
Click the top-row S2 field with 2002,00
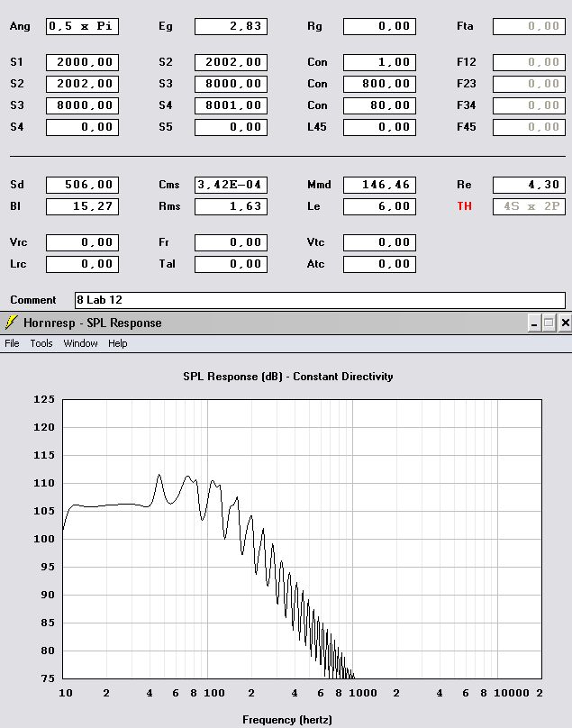pos(231,62)
